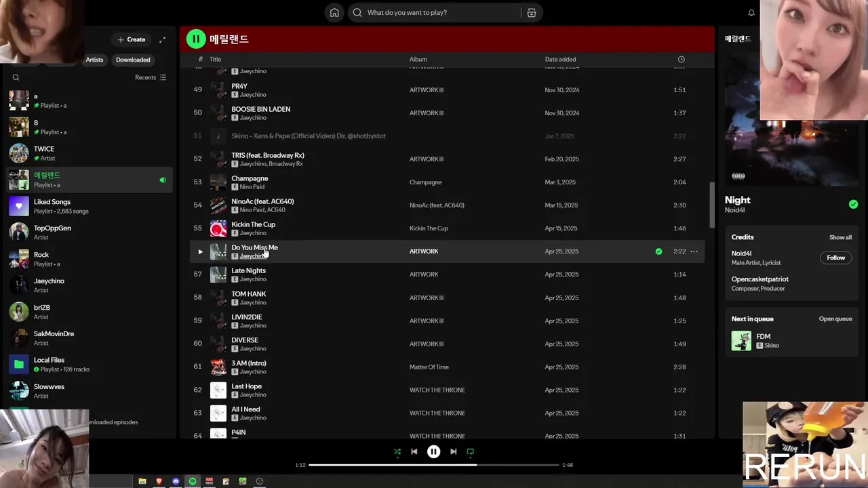Open OBS Studio from the taskbar
Viewport: 868px width, 488px height.
259,481
